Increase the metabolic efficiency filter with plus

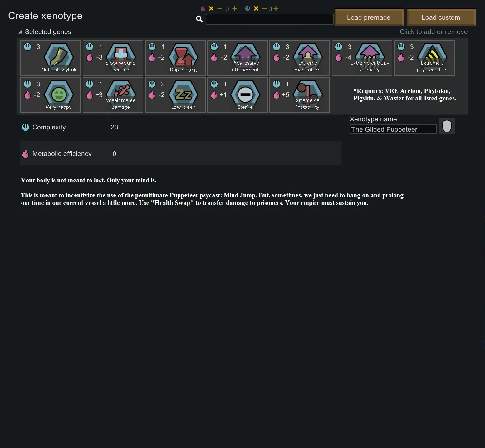point(235,9)
